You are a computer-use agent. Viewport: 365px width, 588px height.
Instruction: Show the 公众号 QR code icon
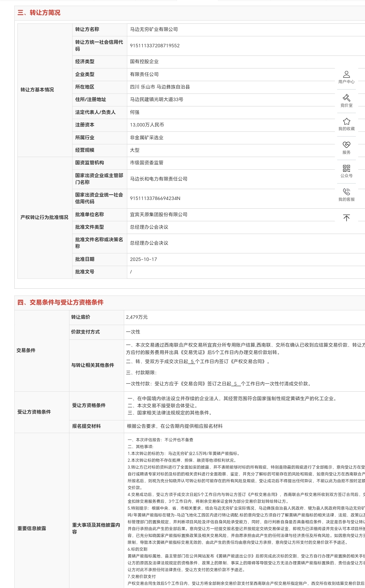click(x=346, y=171)
